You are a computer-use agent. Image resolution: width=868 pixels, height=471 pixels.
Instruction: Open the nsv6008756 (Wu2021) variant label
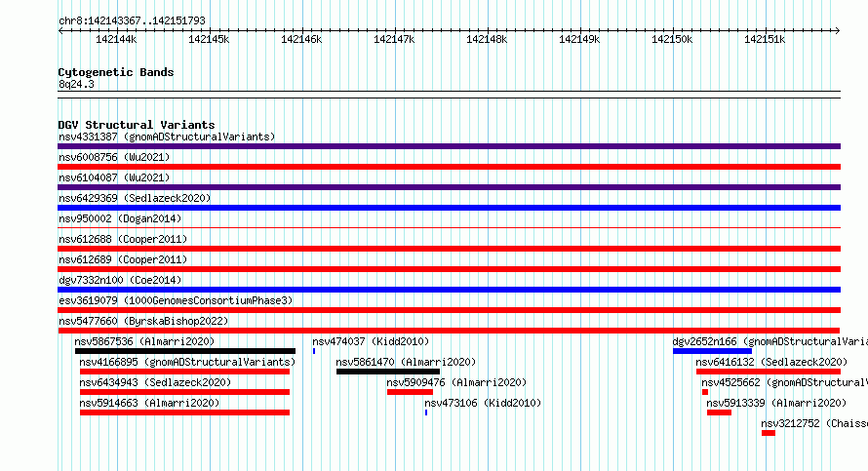114,157
